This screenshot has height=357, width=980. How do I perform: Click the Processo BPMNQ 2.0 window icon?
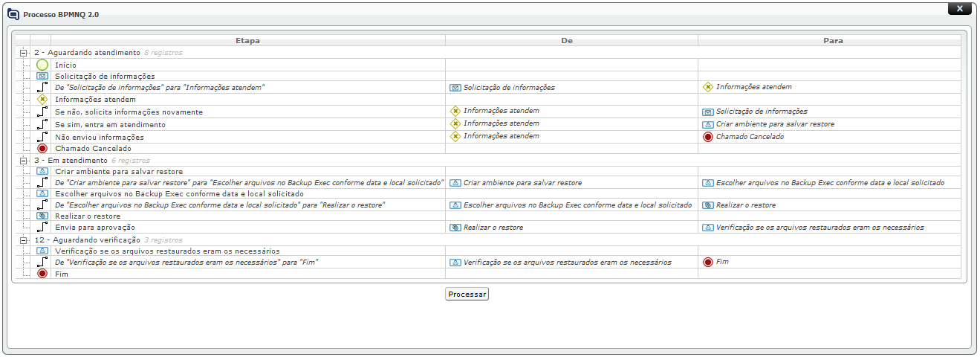(13, 13)
